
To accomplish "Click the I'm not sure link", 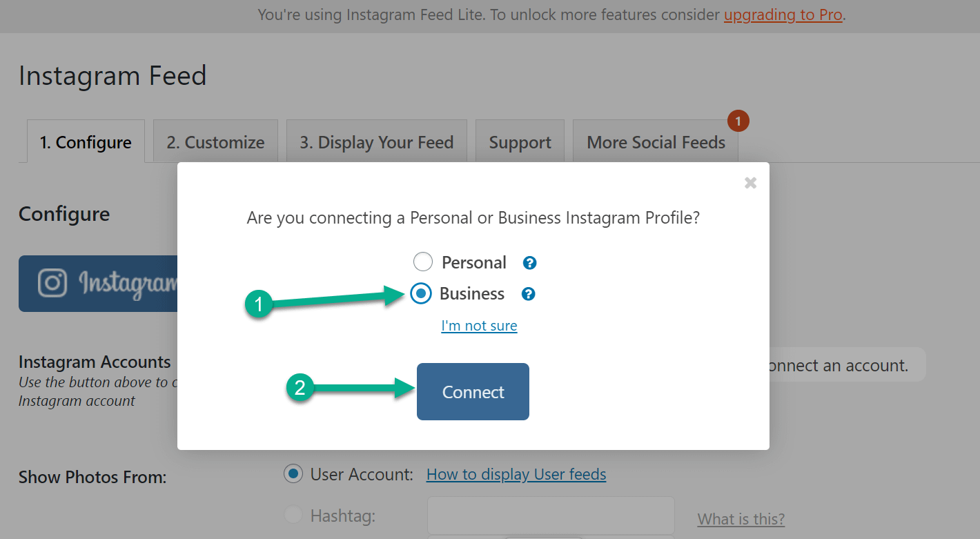I will (479, 325).
